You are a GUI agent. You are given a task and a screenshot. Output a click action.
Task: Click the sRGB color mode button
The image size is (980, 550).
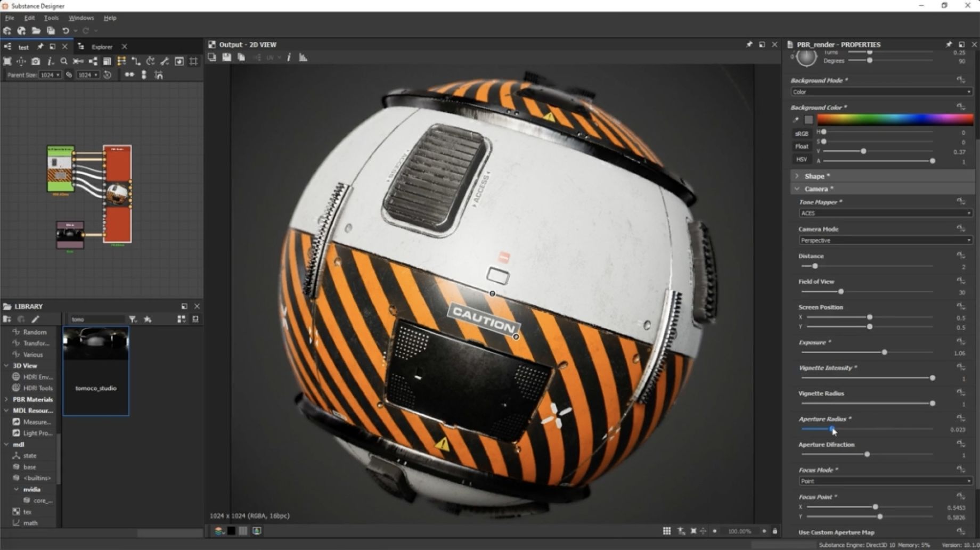[x=802, y=134]
